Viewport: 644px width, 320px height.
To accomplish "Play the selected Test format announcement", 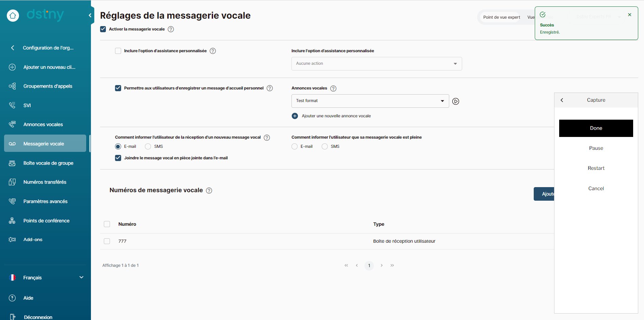I will click(456, 101).
